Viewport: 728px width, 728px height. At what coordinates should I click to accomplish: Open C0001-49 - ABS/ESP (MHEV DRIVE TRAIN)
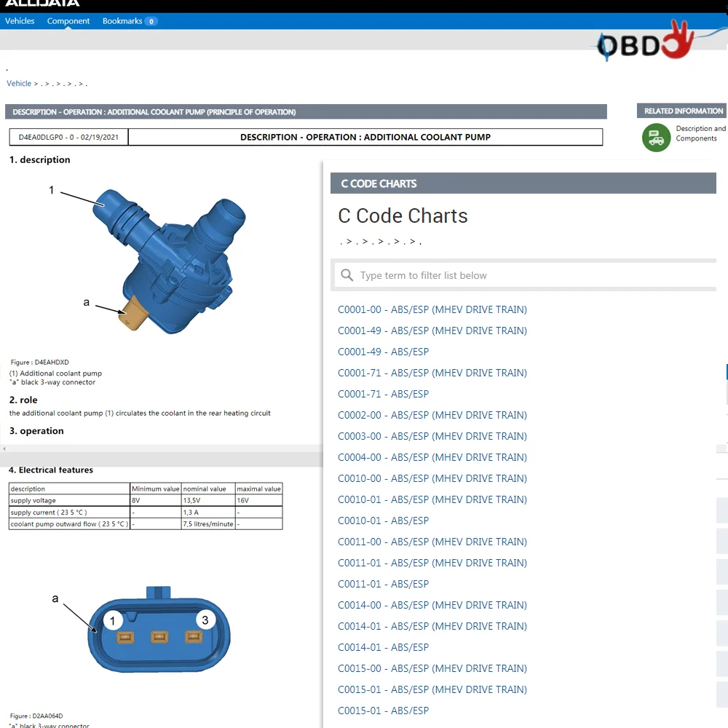[432, 331]
